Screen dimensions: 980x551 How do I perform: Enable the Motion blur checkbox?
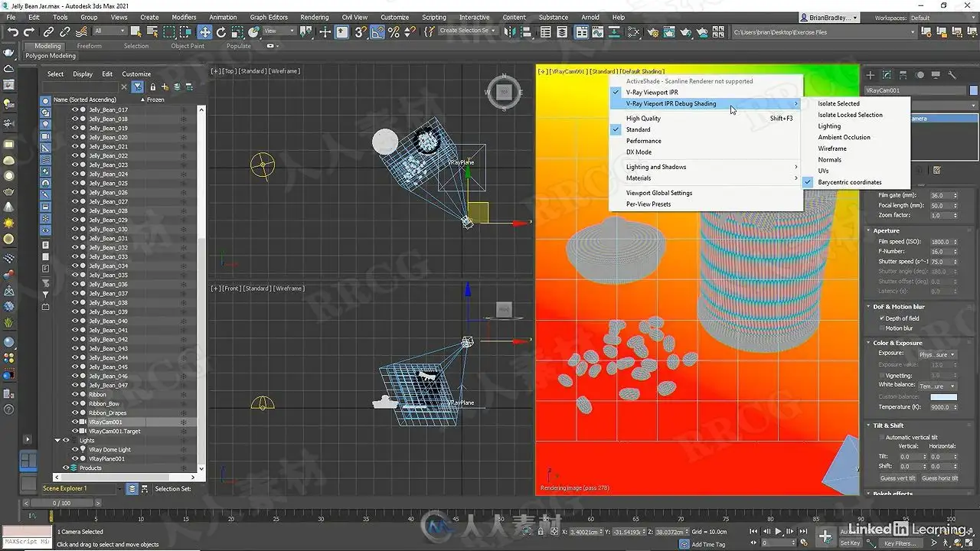click(882, 328)
